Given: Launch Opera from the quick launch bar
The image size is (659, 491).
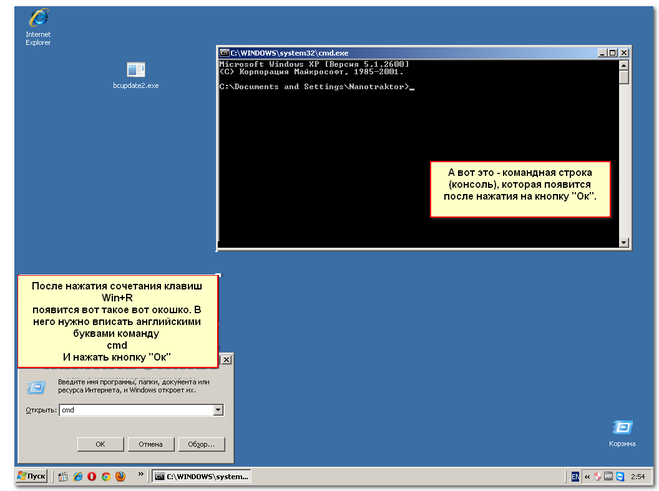Looking at the screenshot, I should coord(91,476).
